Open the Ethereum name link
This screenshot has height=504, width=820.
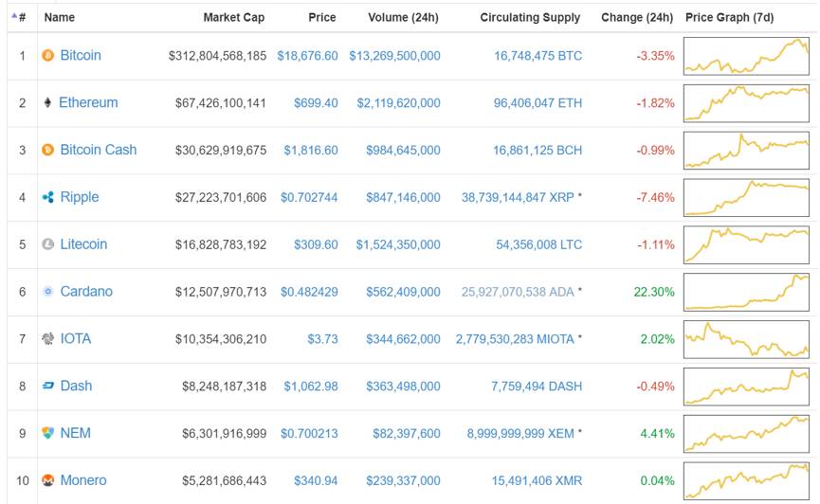[x=88, y=102]
